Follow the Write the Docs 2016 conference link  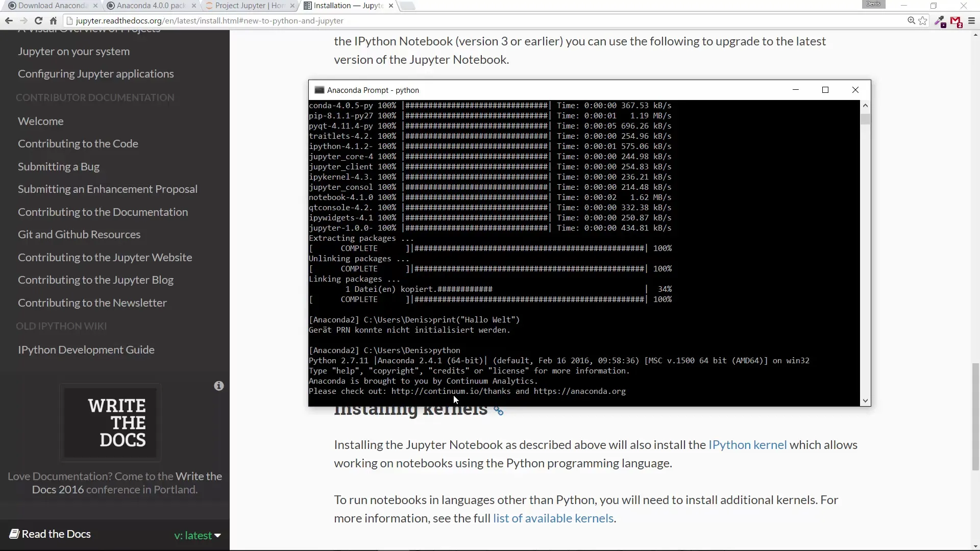pyautogui.click(x=127, y=483)
